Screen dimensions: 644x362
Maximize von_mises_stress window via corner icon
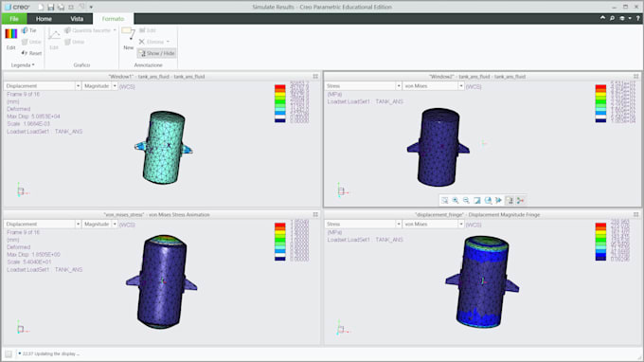tap(315, 214)
